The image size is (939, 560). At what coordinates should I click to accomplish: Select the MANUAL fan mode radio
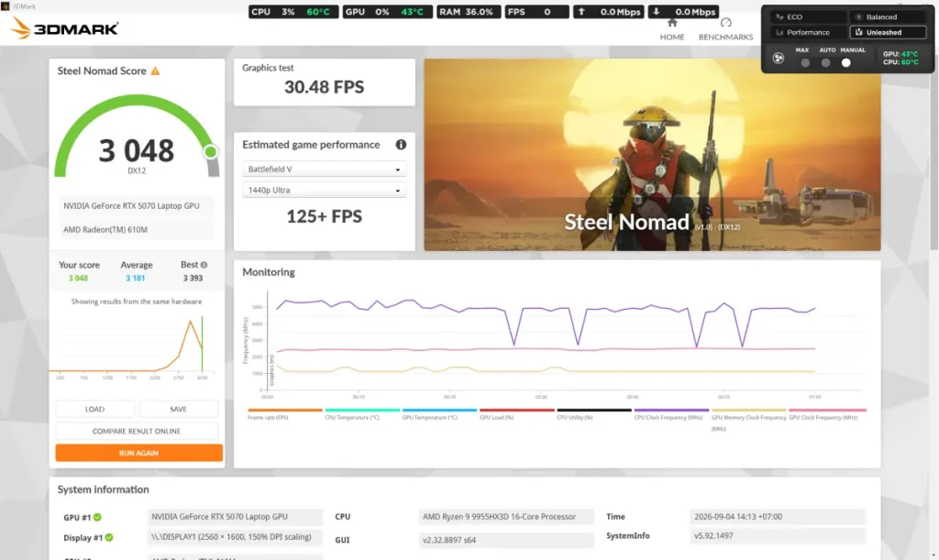[x=845, y=63]
